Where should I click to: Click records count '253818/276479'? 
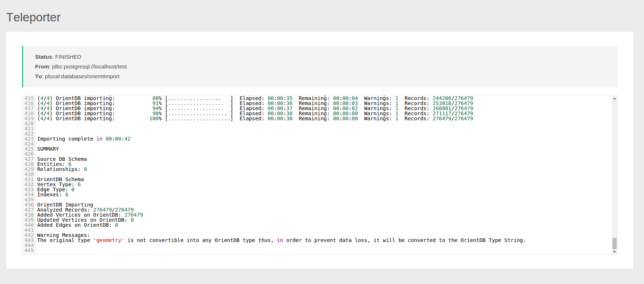(x=453, y=103)
